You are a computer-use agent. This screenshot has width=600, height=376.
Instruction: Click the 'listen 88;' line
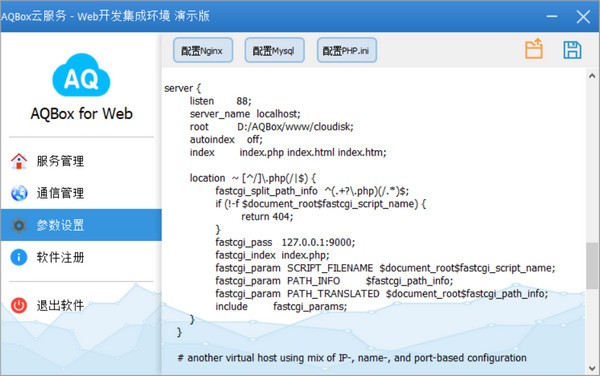click(x=220, y=101)
